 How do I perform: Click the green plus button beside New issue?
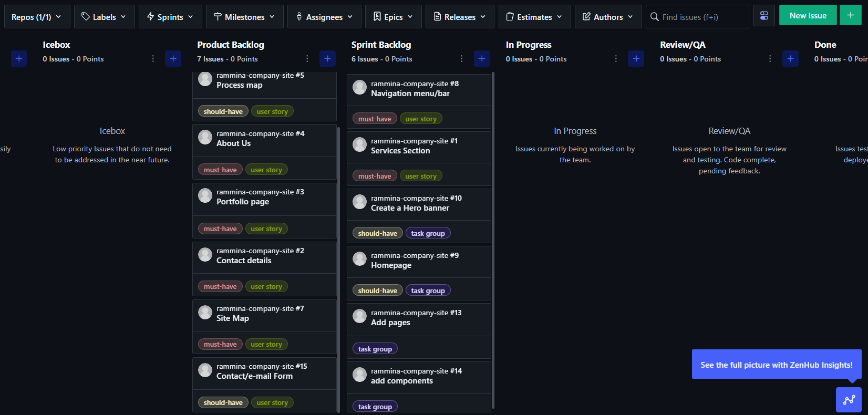click(x=850, y=15)
